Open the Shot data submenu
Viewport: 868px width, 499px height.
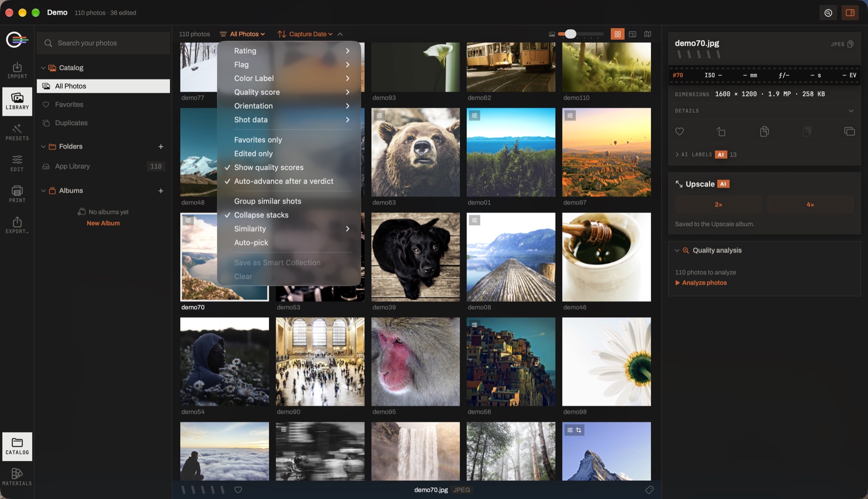click(x=289, y=119)
